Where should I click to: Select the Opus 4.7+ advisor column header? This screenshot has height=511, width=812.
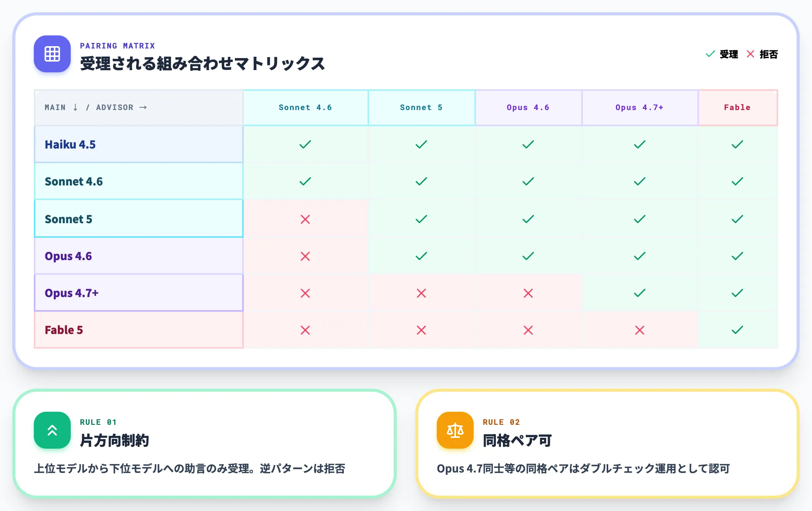pyautogui.click(x=640, y=108)
